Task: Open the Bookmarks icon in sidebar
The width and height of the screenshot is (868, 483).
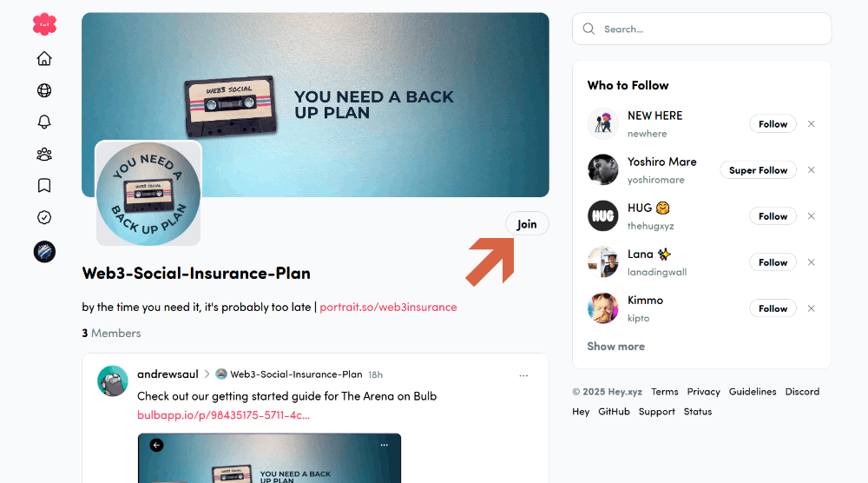Action: tap(44, 186)
